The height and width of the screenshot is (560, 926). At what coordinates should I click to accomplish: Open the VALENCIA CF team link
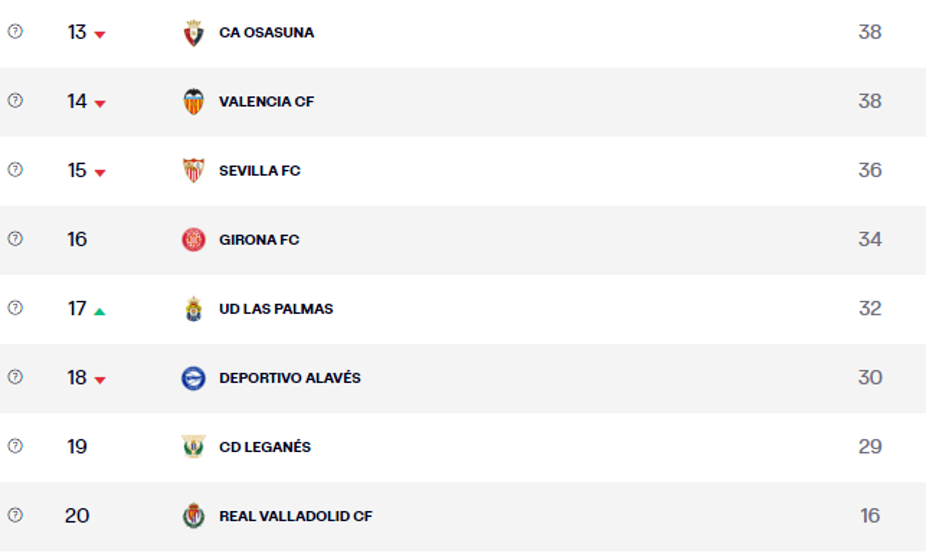(266, 102)
